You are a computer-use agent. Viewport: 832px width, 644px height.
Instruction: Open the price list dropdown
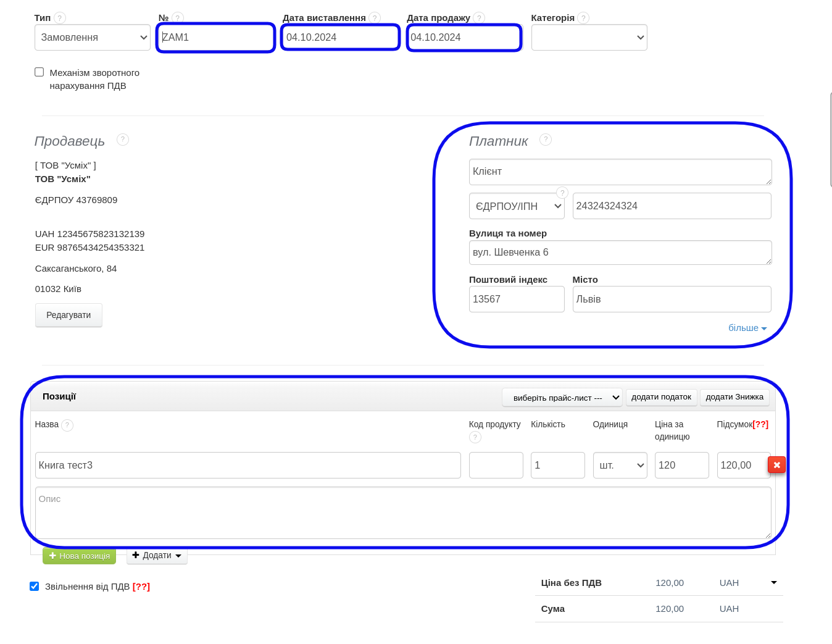[x=562, y=398]
